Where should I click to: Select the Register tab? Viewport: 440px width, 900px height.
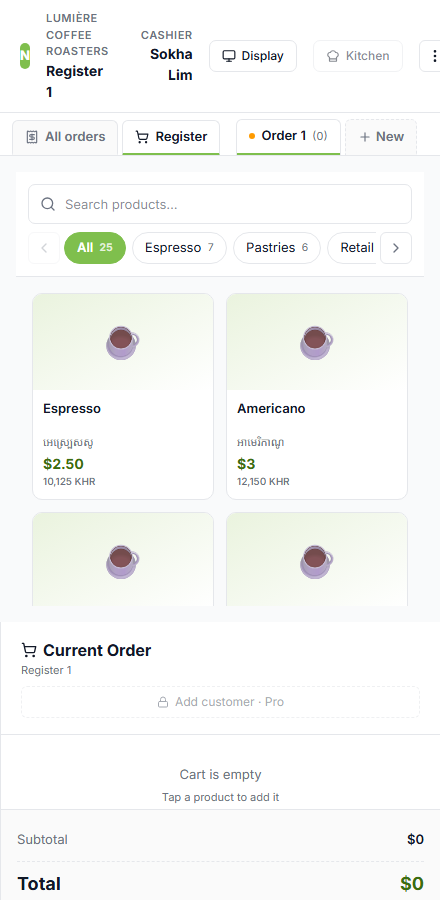(x=171, y=137)
